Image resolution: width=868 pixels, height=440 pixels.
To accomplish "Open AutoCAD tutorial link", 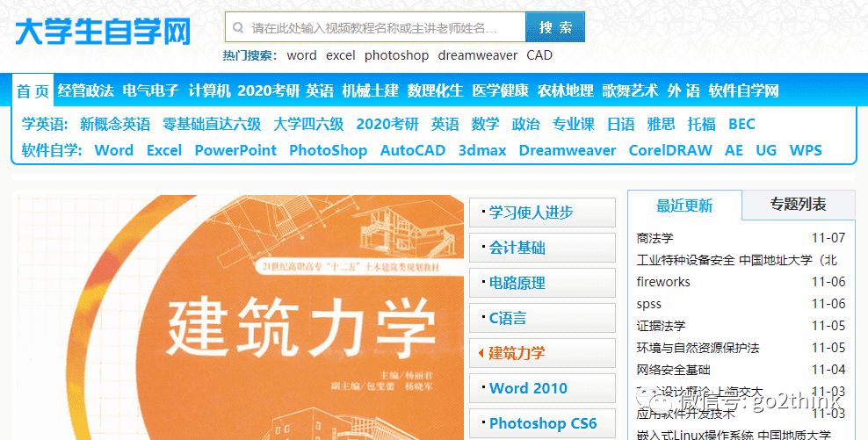I will coord(413,150).
